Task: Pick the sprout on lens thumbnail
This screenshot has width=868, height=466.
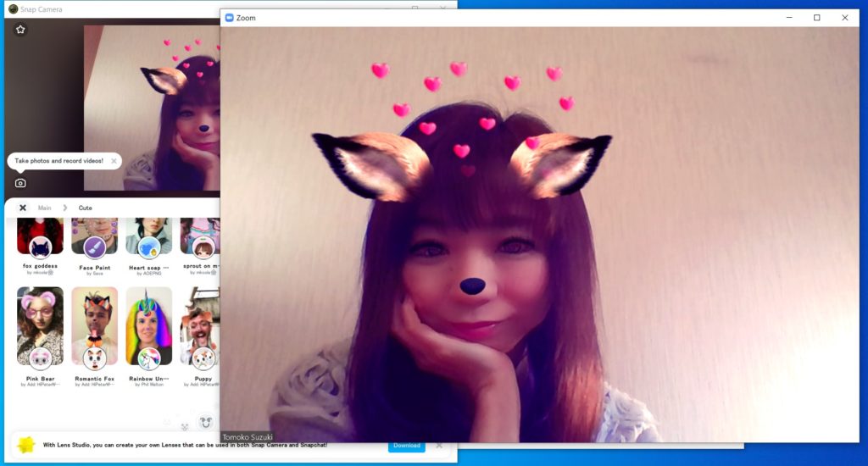Action: [x=200, y=236]
